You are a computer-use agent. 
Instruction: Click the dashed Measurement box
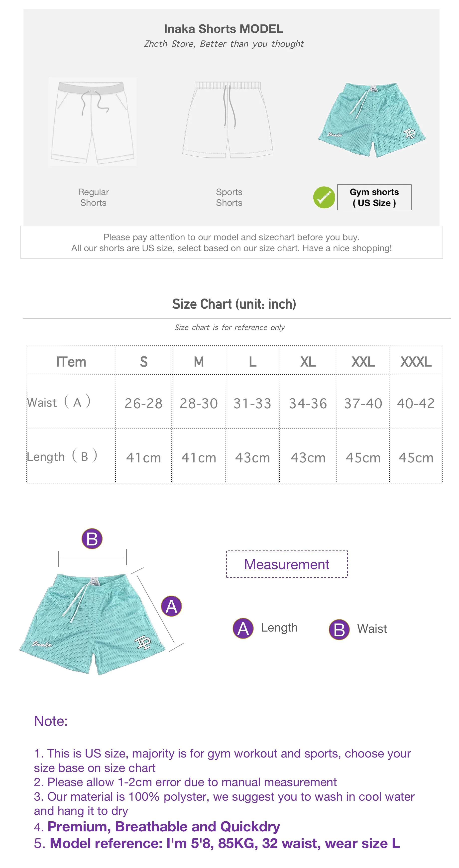(287, 564)
